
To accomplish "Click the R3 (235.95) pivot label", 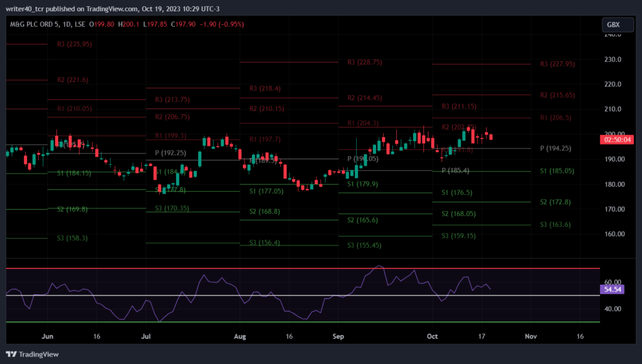I will [x=75, y=44].
